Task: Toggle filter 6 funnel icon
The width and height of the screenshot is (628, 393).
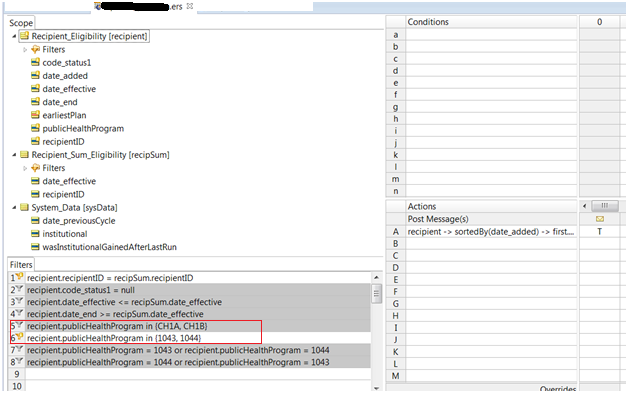Action: [x=19, y=337]
